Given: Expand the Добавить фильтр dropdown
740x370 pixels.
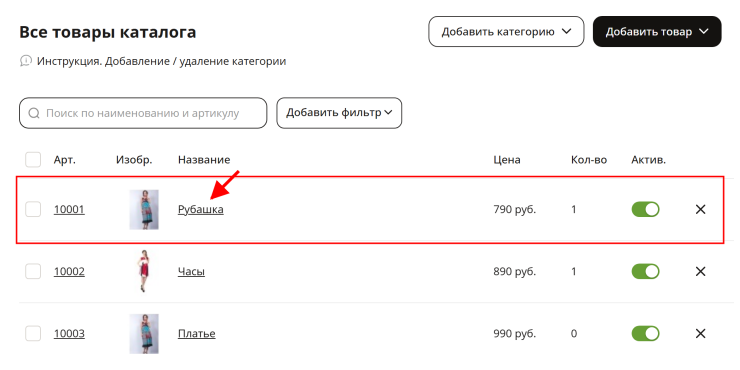Looking at the screenshot, I should [x=339, y=113].
